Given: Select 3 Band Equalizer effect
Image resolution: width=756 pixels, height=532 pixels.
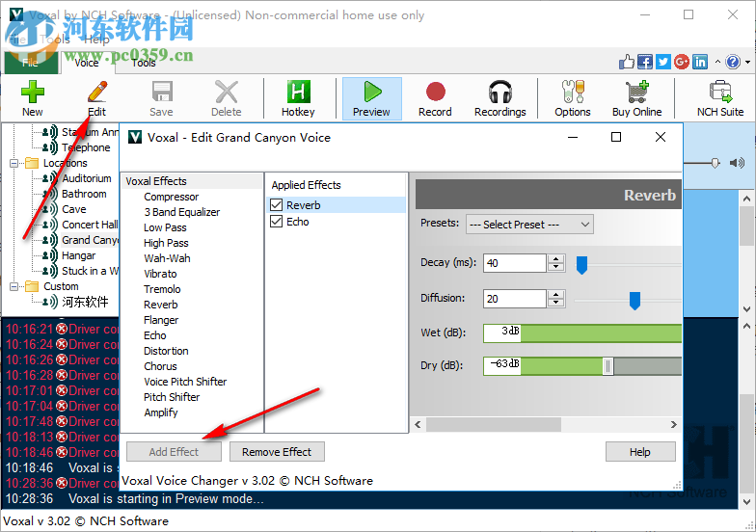Looking at the screenshot, I should coord(181,212).
